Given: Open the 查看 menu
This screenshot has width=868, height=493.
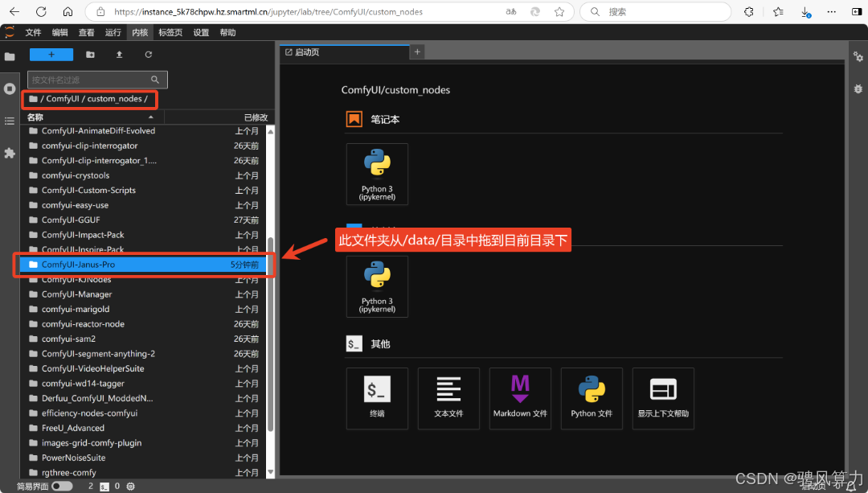Looking at the screenshot, I should pos(86,33).
